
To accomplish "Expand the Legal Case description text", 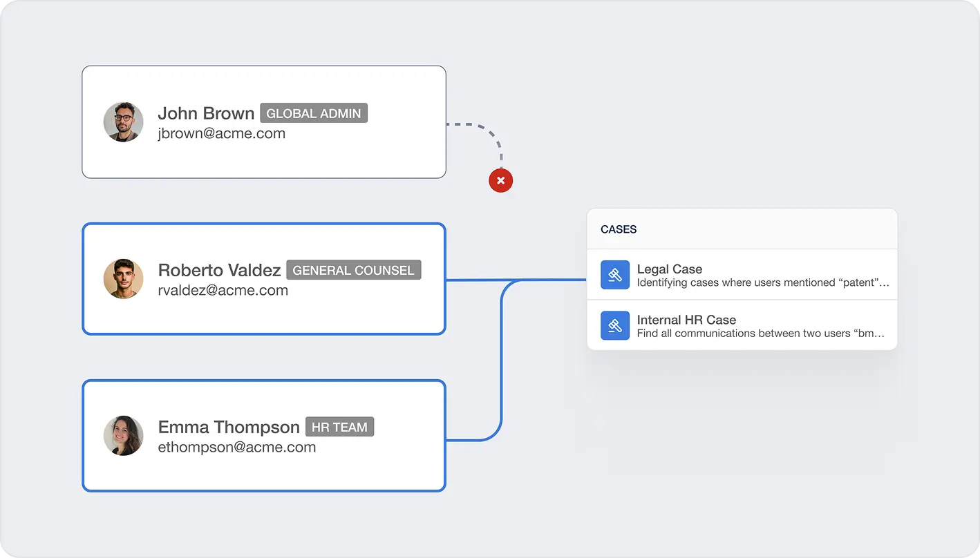I will click(x=760, y=282).
